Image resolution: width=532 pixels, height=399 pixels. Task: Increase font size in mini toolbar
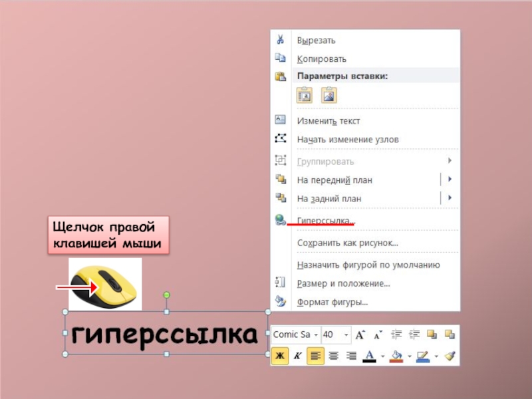[360, 335]
